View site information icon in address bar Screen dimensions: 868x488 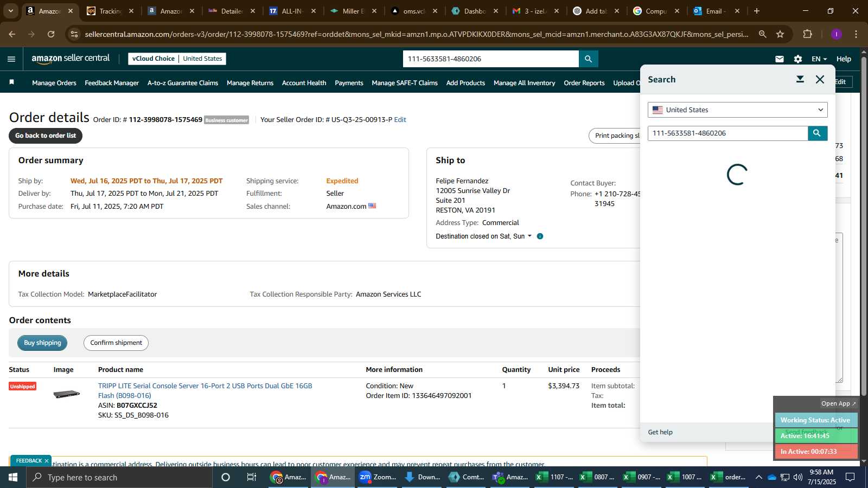click(74, 34)
